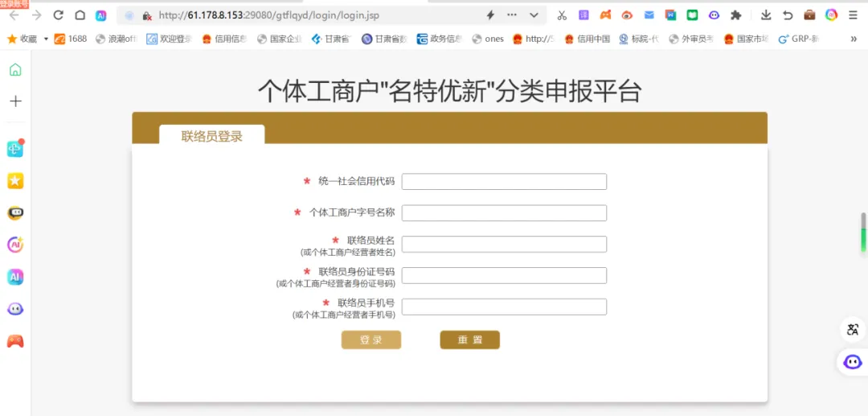This screenshot has width=868, height=416.
Task: Open the sidebar teal app with red dot
Action: point(15,148)
